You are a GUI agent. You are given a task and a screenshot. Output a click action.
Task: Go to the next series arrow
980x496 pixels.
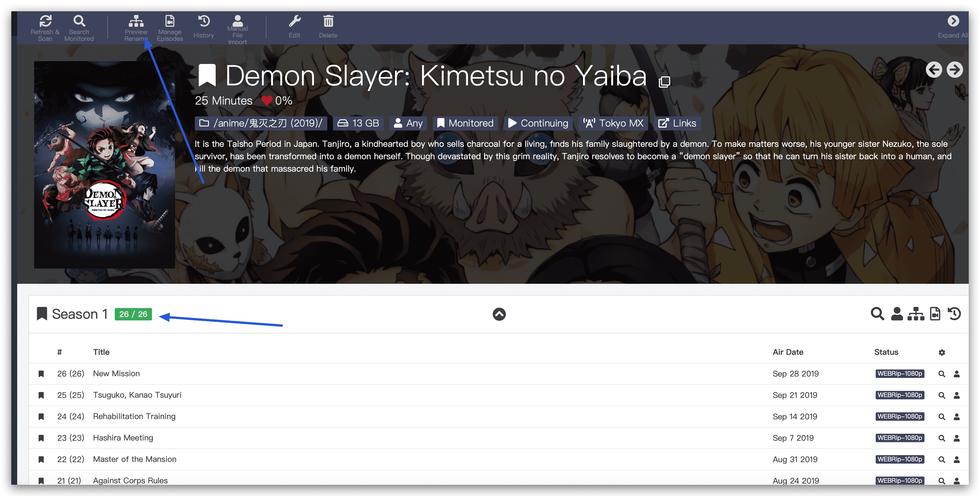coord(955,70)
